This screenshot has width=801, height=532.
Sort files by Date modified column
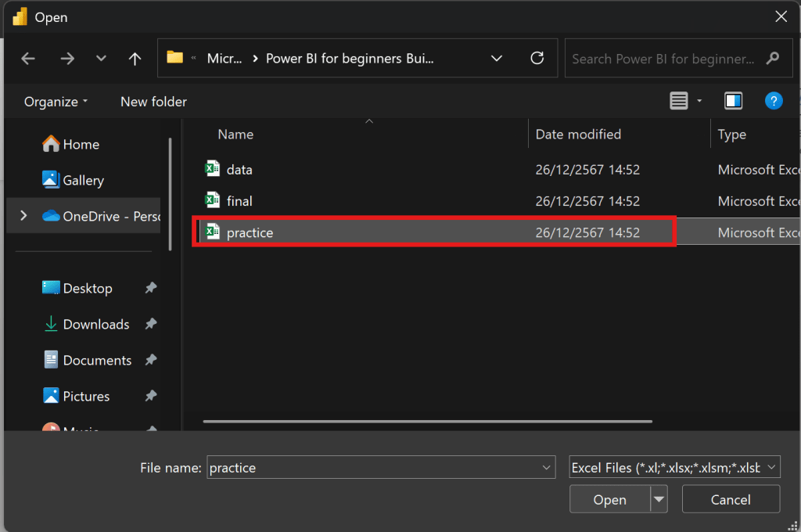click(x=578, y=135)
